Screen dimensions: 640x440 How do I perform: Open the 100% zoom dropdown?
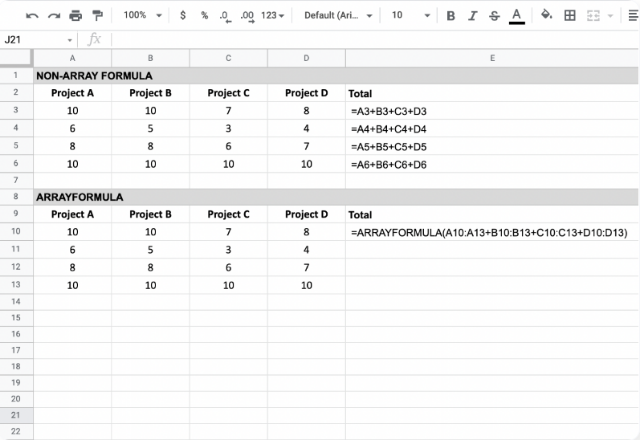pyautogui.click(x=142, y=15)
